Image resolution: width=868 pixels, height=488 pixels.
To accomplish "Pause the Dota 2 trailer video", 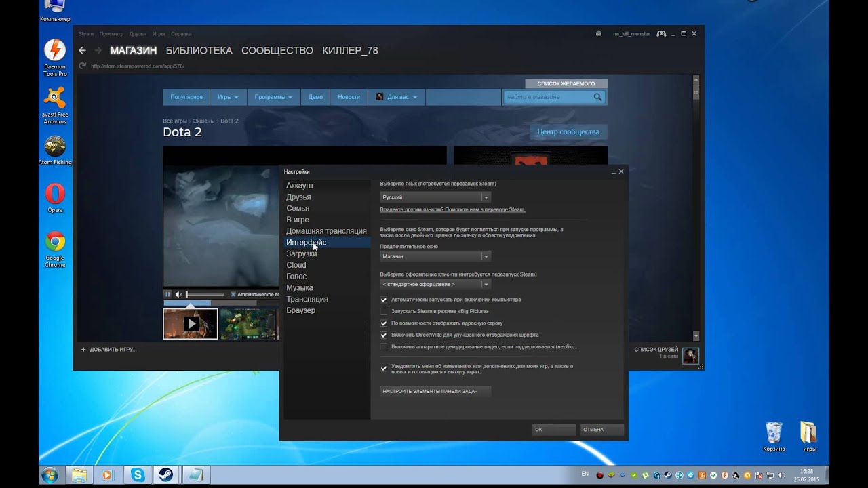I will tap(167, 294).
